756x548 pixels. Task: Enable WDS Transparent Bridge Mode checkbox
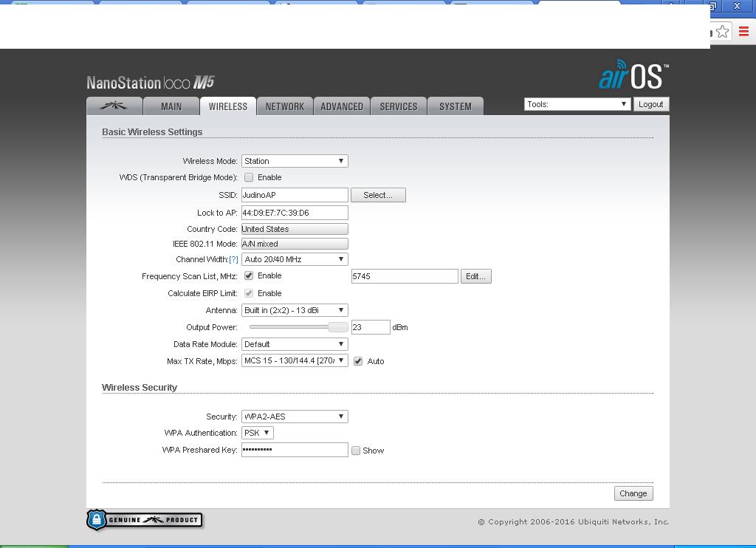click(249, 177)
